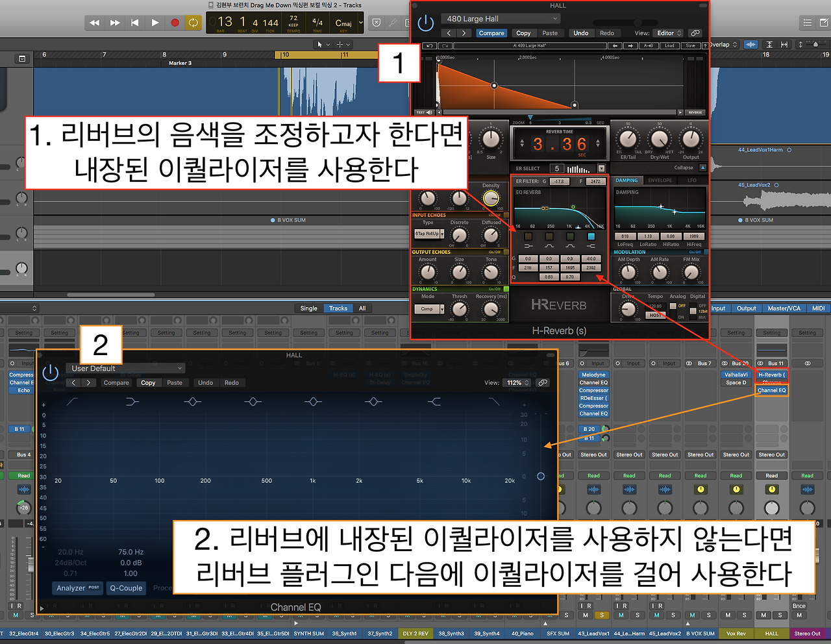831x644 pixels.
Task: Open the Channel EQ User Default preset menu
Action: 125,368
